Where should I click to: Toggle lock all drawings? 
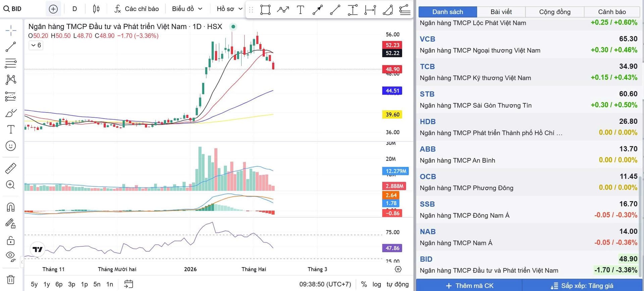coord(11,240)
